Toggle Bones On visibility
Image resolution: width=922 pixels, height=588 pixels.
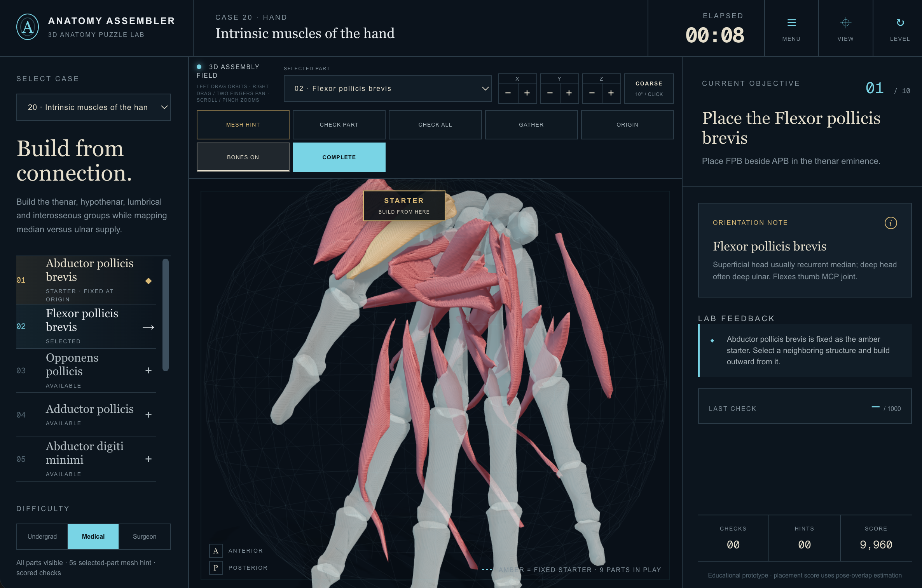[x=243, y=157]
